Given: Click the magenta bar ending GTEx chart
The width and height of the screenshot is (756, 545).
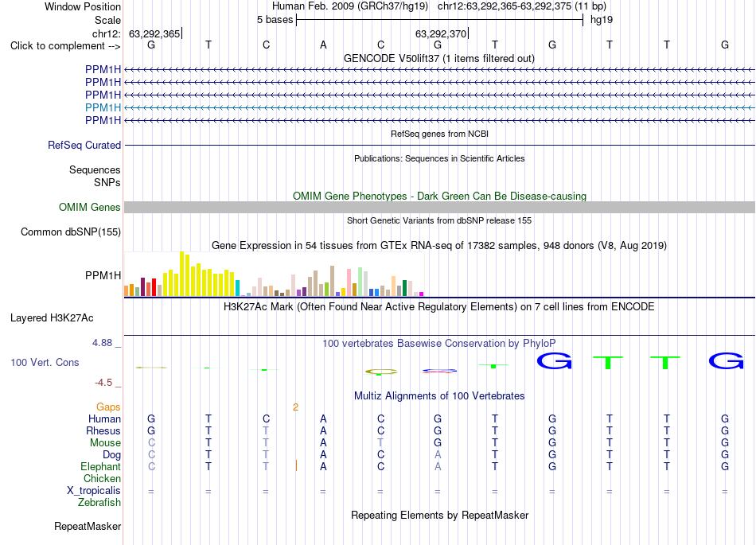Looking at the screenshot, I should pos(422,294).
